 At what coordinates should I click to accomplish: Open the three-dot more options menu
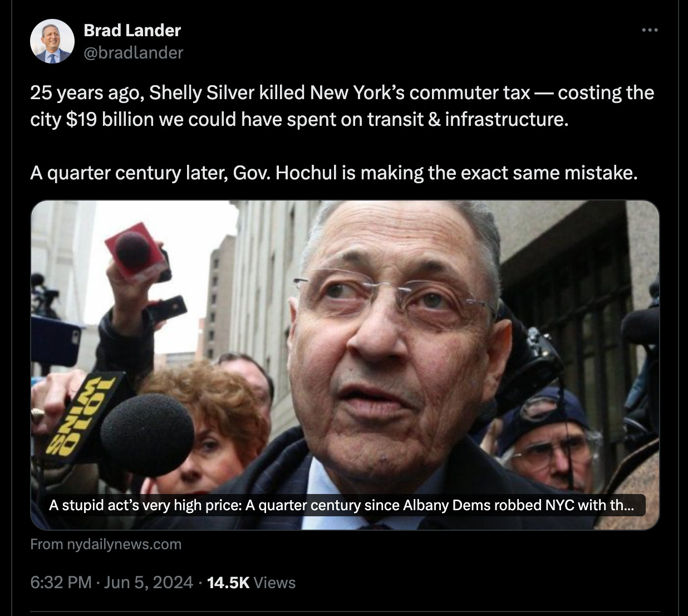coord(650,30)
